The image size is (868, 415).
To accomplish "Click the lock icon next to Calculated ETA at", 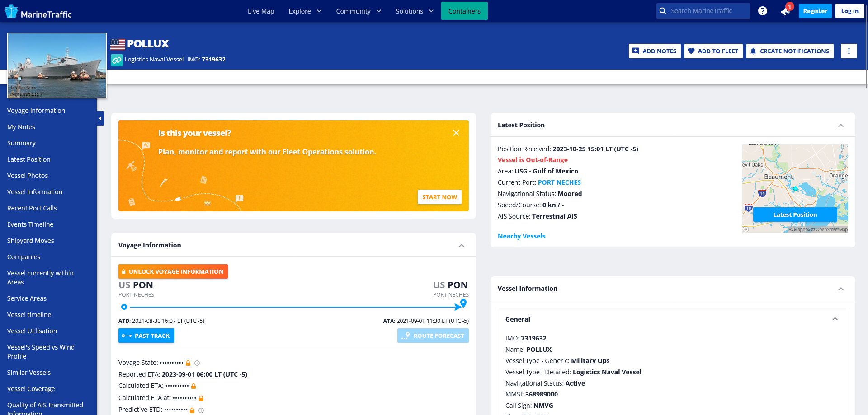I will [x=201, y=398].
